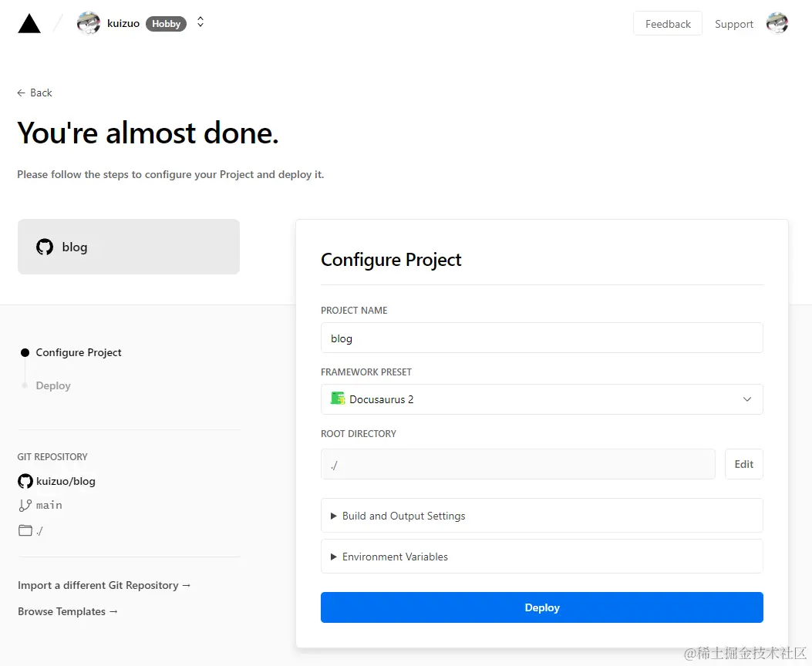Click the Root Directory path field
The image size is (812, 666).
[x=518, y=464]
